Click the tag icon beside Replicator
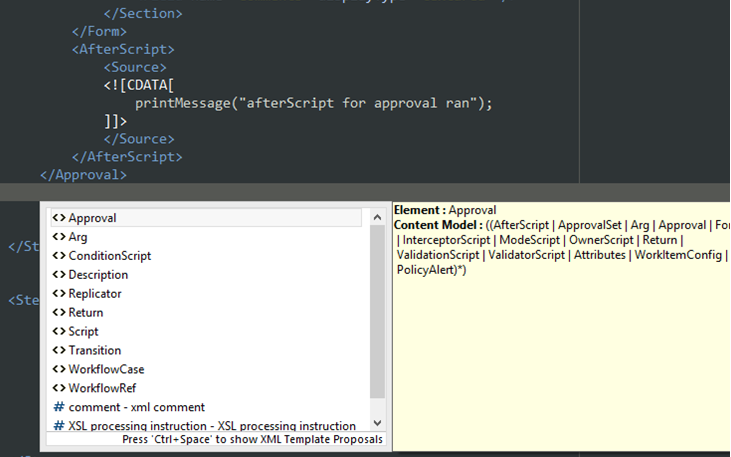731x457 pixels. tap(59, 294)
